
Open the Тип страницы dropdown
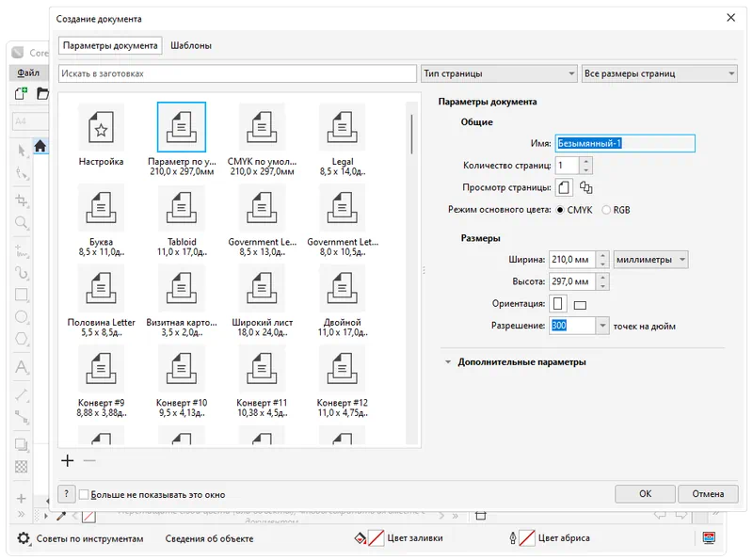499,73
